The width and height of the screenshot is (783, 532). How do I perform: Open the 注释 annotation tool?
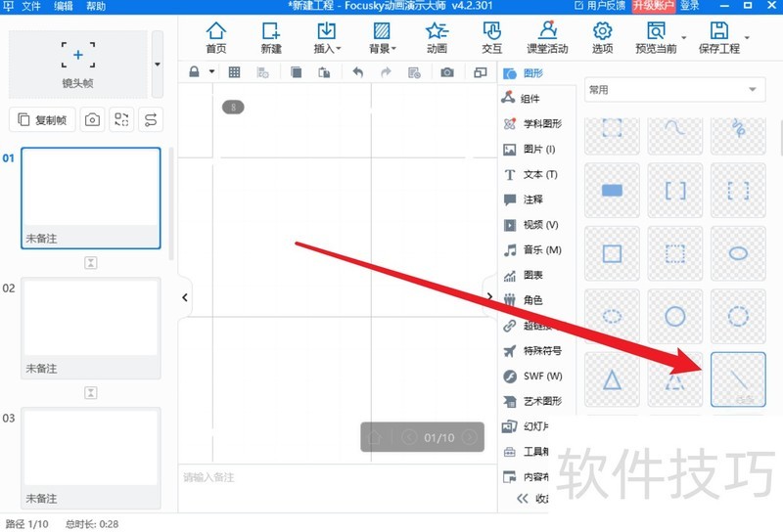(523, 199)
